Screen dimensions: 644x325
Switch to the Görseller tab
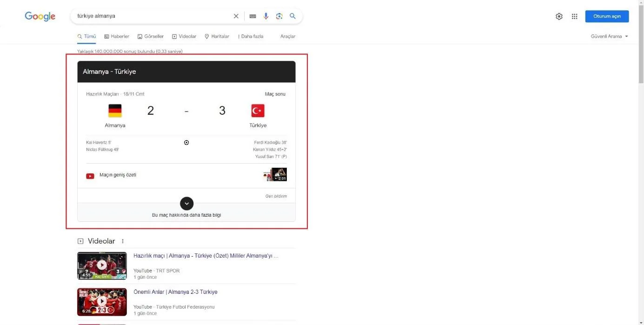pyautogui.click(x=151, y=36)
